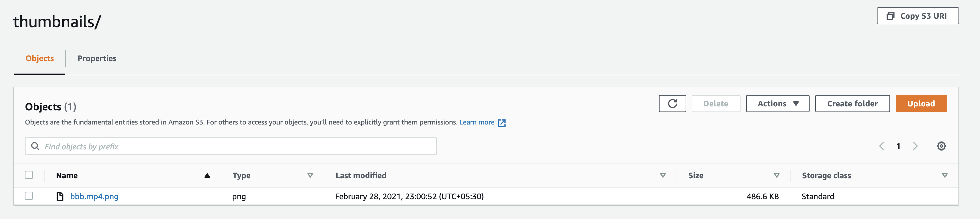Open the bbb.mp4.png object link
Viewport: 980px width, 219px height.
tap(94, 197)
